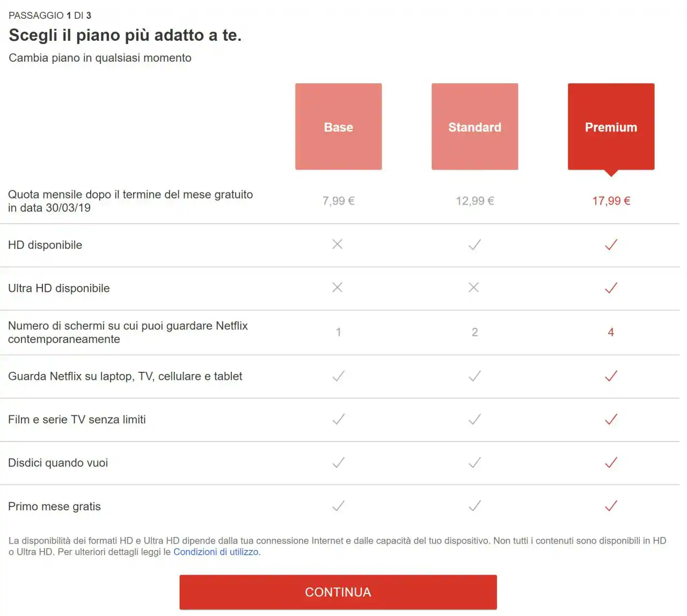This screenshot has width=687, height=616.
Task: Click the Premium screen count 4
Action: pos(611,332)
